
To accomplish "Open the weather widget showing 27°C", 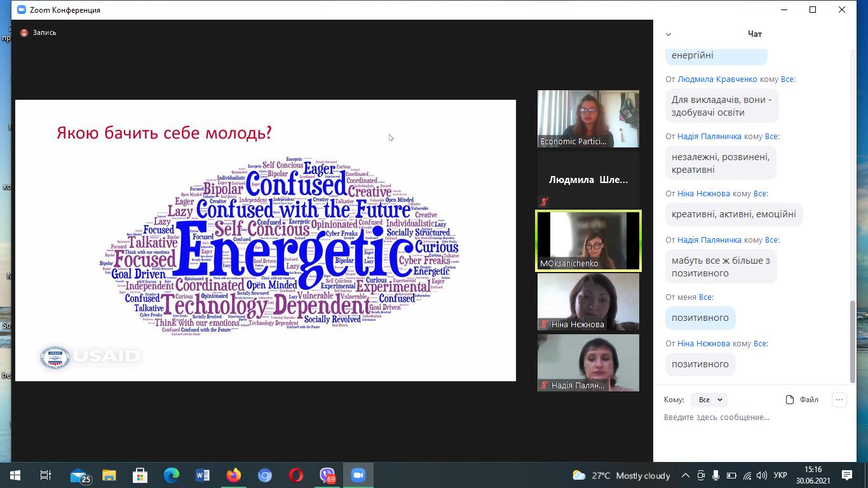I will [621, 475].
